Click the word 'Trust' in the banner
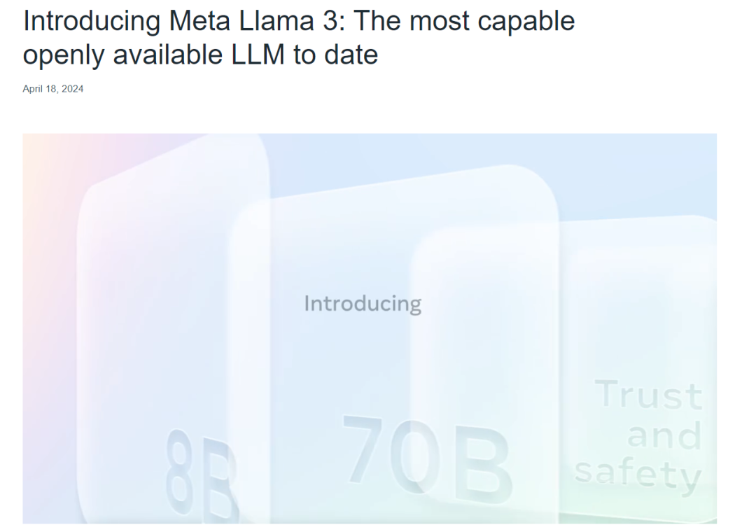Viewport: 756px width, 532px height. (648, 394)
